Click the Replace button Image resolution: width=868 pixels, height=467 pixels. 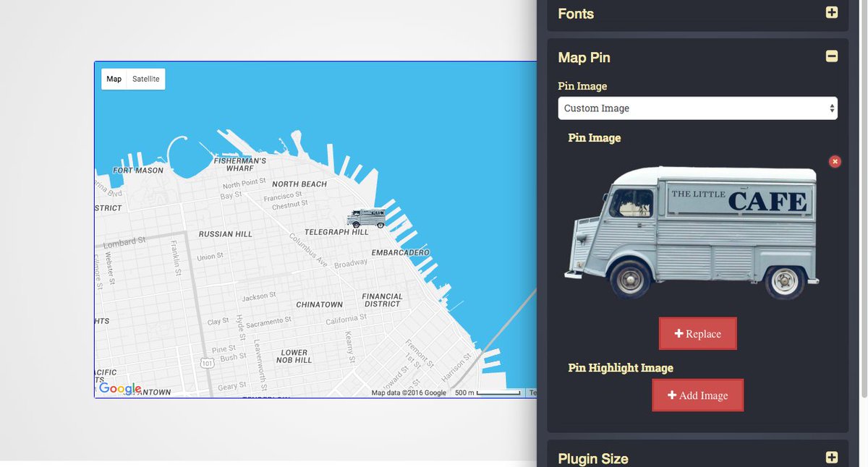[698, 333]
